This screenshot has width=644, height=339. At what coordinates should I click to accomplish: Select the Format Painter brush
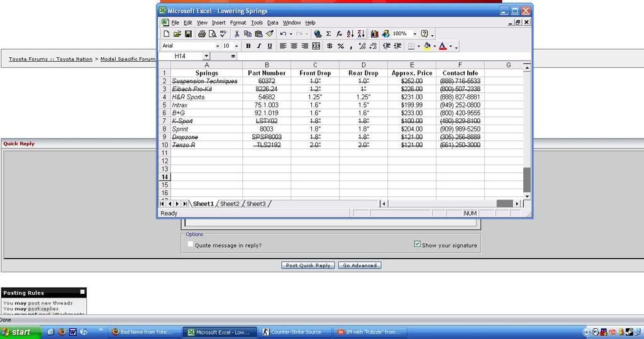click(269, 34)
